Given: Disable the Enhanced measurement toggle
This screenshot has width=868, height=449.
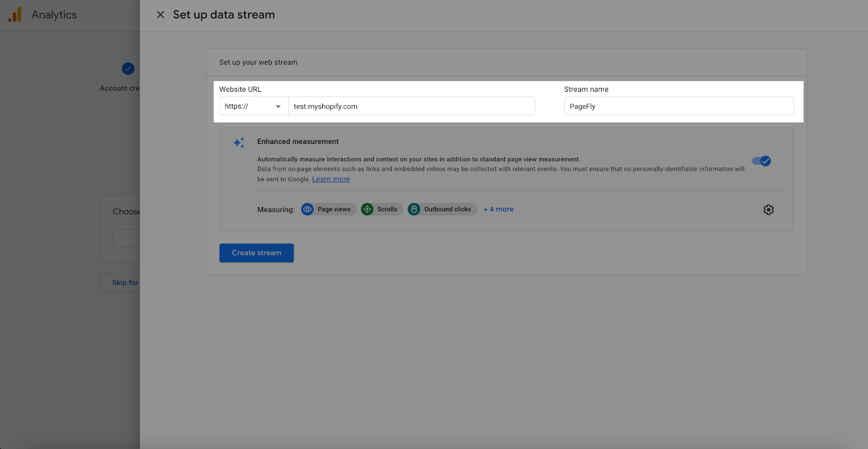Looking at the screenshot, I should click(x=761, y=161).
